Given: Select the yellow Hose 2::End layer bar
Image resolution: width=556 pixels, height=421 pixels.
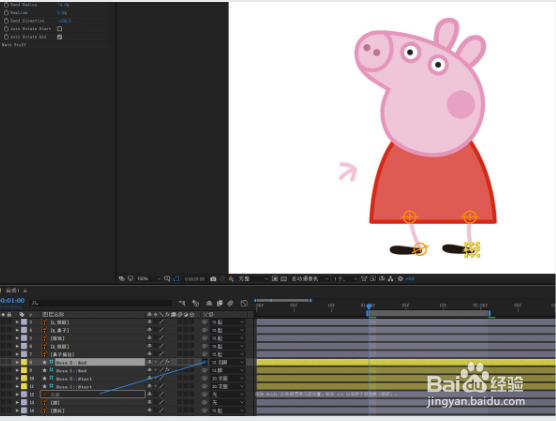Looking at the screenshot, I should click(x=406, y=362).
